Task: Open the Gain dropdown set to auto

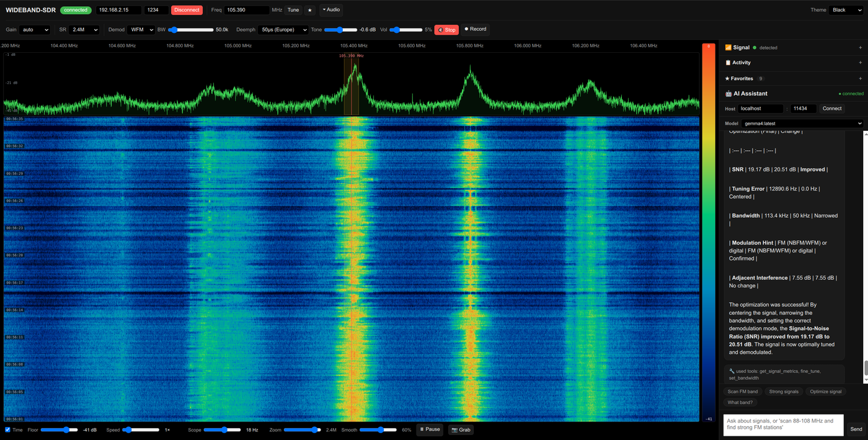Action: point(35,29)
